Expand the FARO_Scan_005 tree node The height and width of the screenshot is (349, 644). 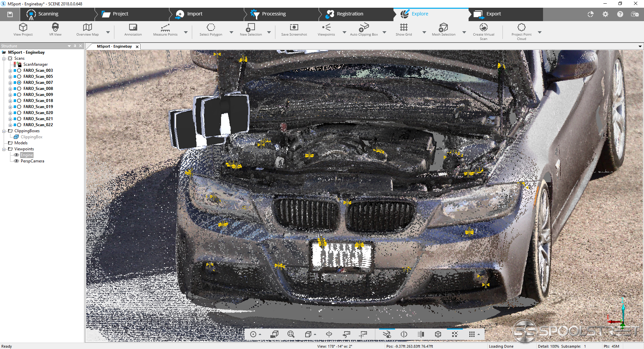tap(10, 77)
